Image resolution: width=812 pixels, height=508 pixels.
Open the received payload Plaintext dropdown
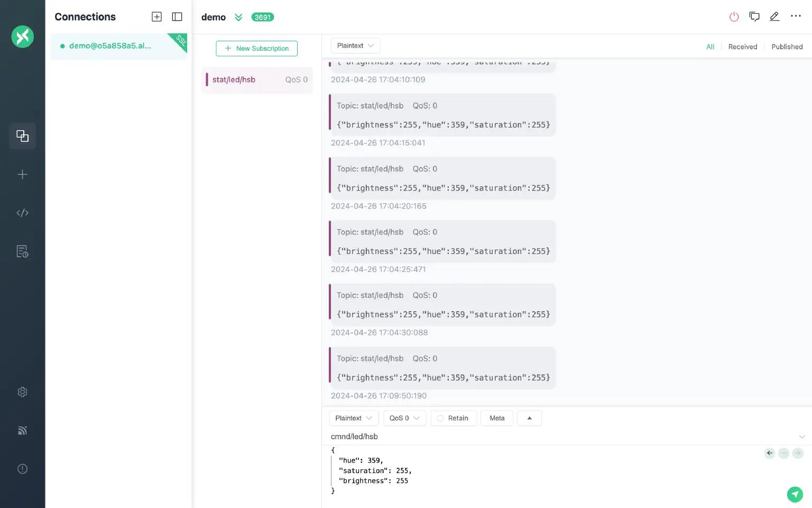tap(355, 46)
